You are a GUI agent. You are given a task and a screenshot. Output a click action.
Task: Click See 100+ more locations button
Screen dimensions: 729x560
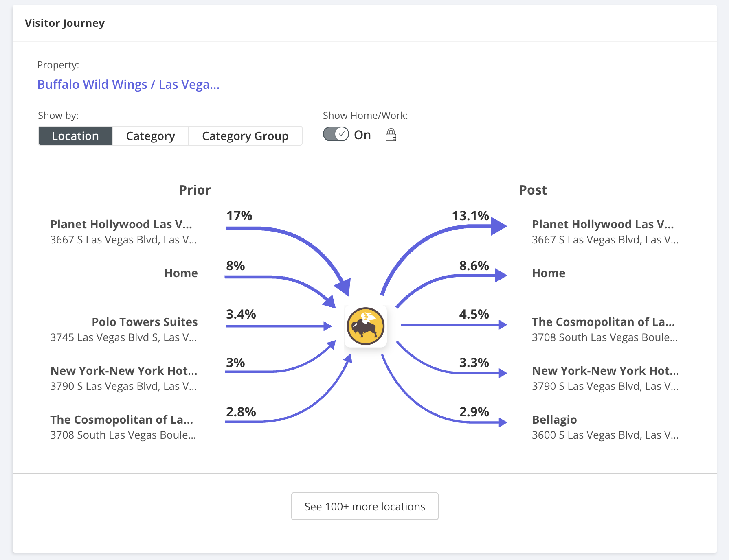click(x=365, y=506)
